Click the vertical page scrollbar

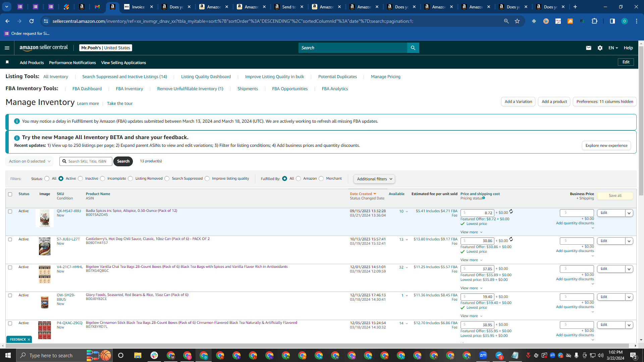point(641,121)
